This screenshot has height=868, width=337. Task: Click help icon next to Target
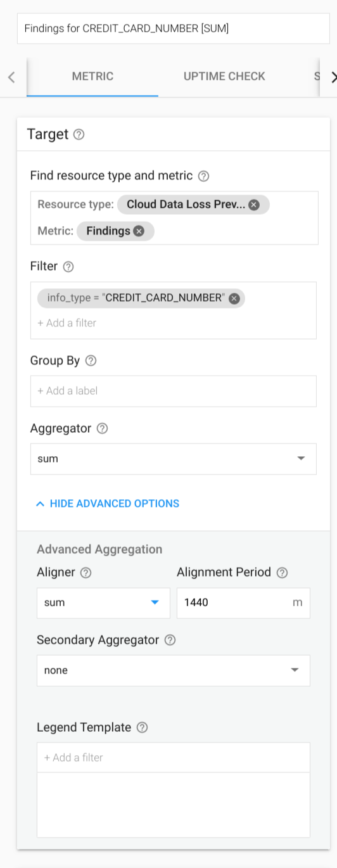(79, 134)
